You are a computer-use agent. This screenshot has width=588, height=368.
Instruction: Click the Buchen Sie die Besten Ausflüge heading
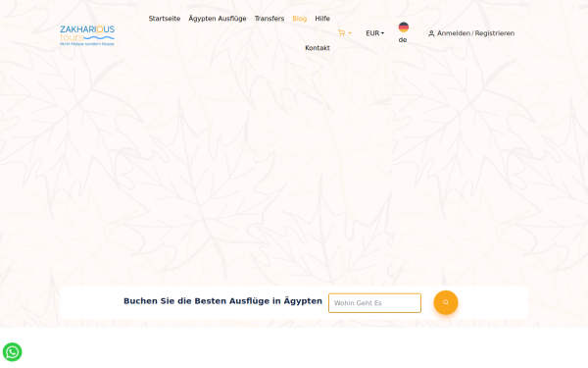point(222,301)
